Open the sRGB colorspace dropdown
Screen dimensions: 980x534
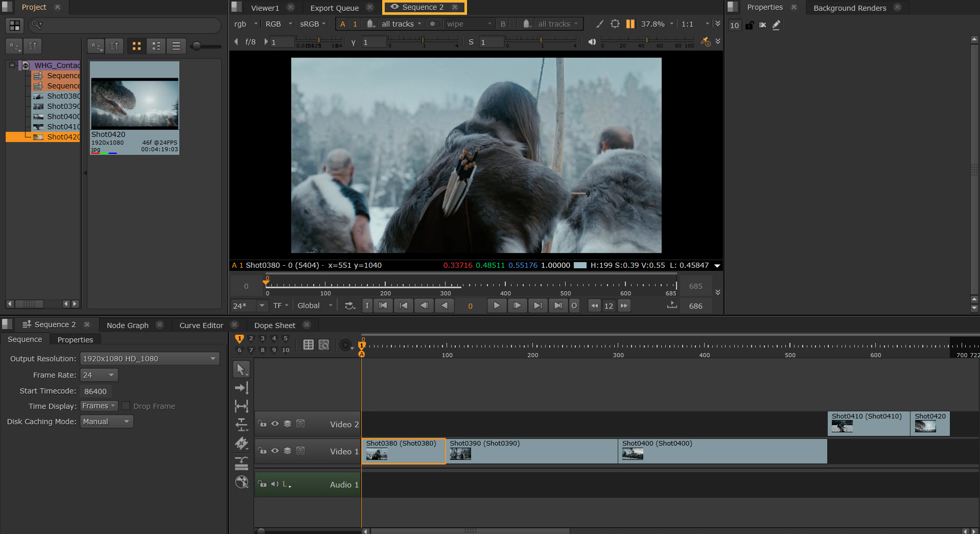313,24
